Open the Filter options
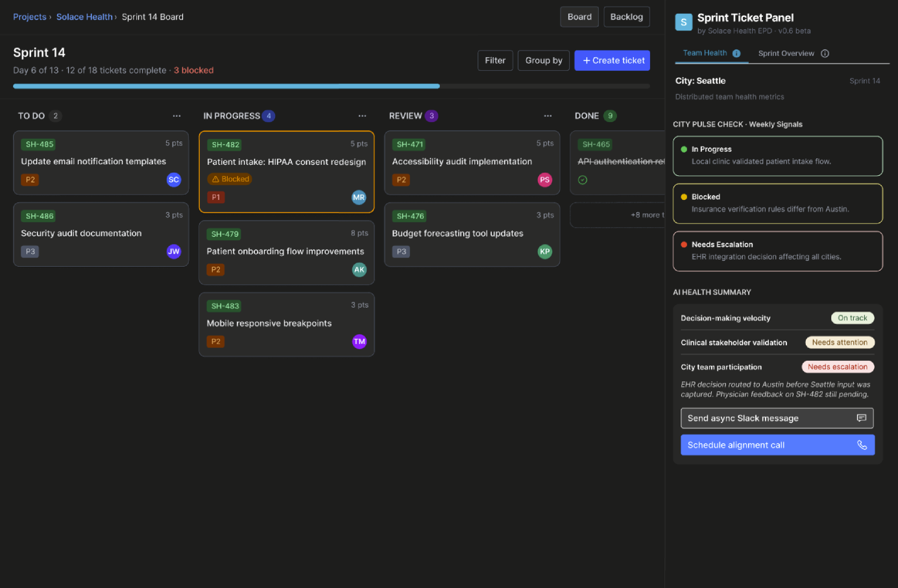This screenshot has height=588, width=898. point(495,60)
